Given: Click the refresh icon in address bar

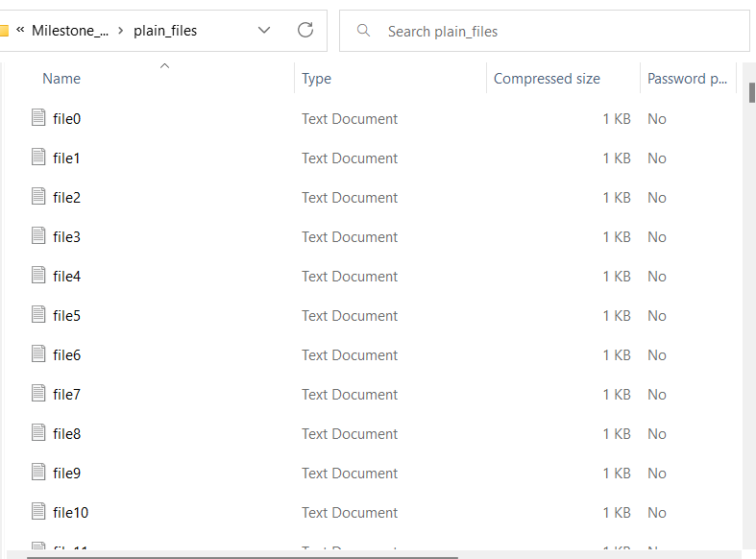Looking at the screenshot, I should tap(305, 30).
